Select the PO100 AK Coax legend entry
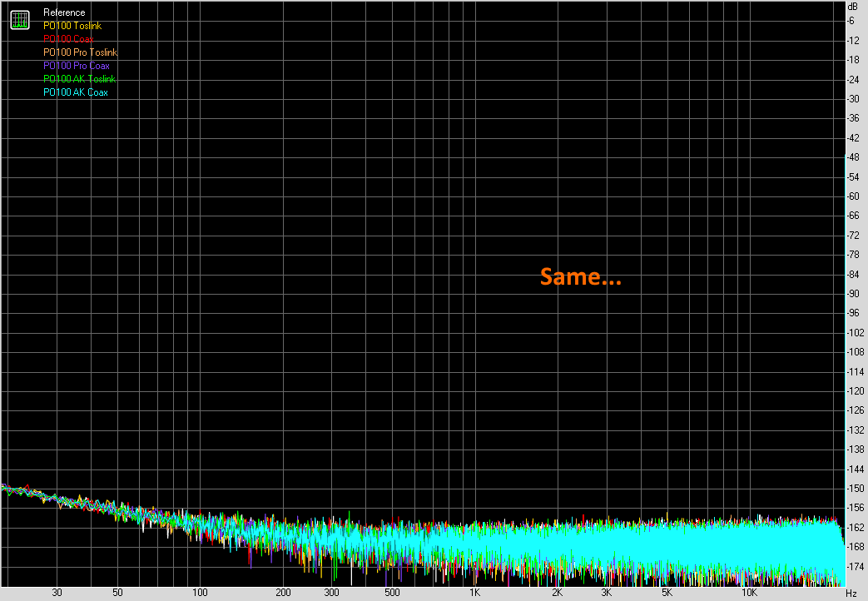The image size is (868, 601). 76,92
